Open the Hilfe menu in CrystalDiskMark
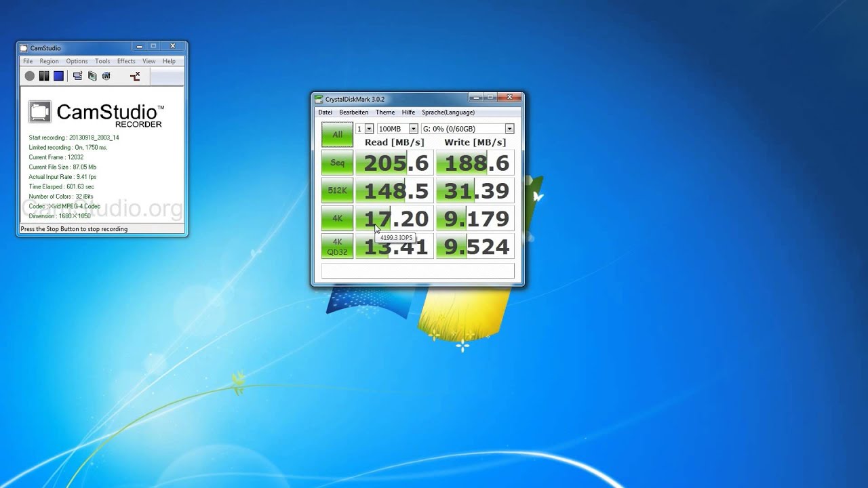The width and height of the screenshot is (868, 488). click(x=408, y=113)
